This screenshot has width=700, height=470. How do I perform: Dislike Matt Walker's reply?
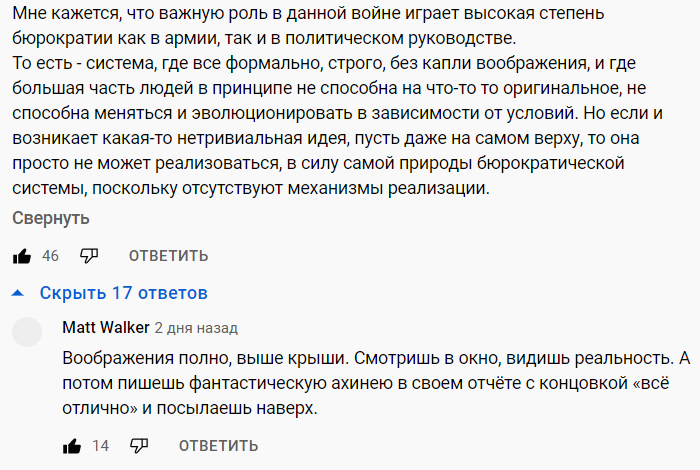pyautogui.click(x=139, y=446)
